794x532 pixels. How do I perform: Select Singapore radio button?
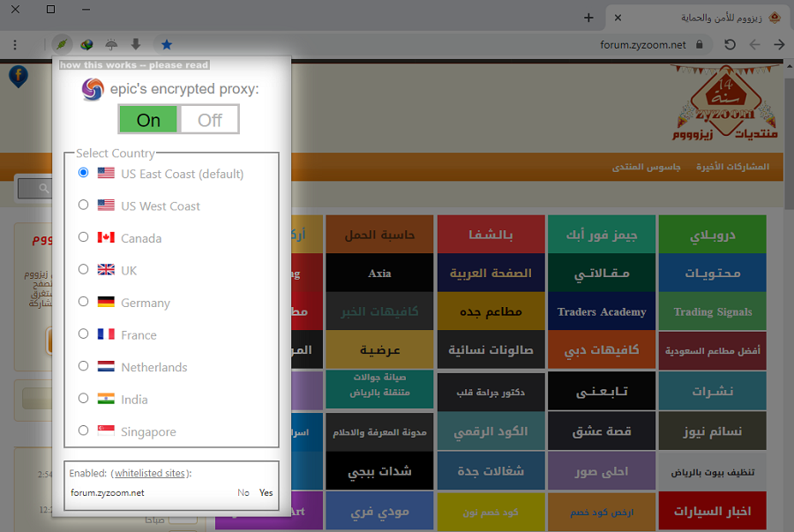[84, 431]
